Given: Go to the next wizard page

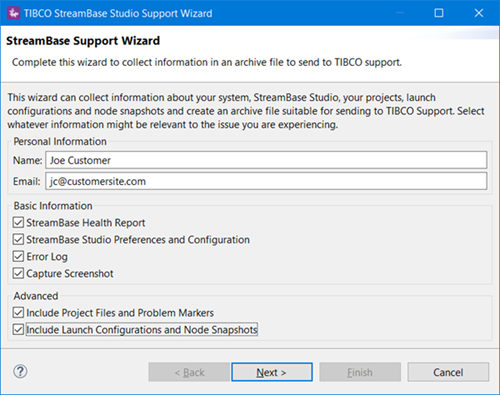Looking at the screenshot, I should click(x=272, y=372).
